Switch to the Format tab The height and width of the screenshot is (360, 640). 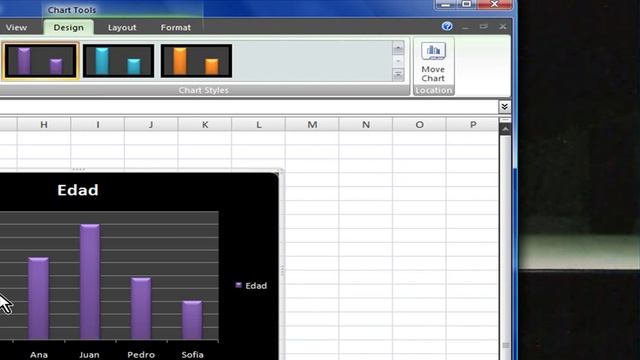click(x=176, y=27)
